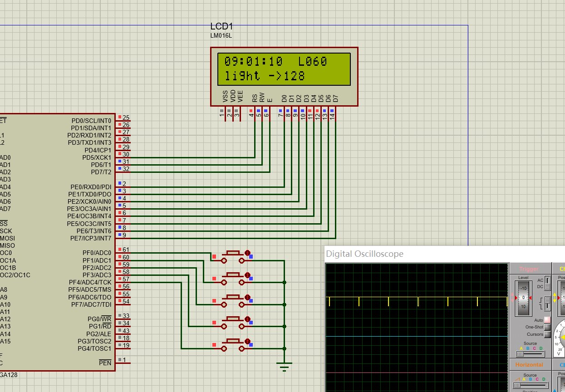The height and width of the screenshot is (392, 565).
Task: Click the pink trigger level arrow indicator
Action: (x=512, y=298)
